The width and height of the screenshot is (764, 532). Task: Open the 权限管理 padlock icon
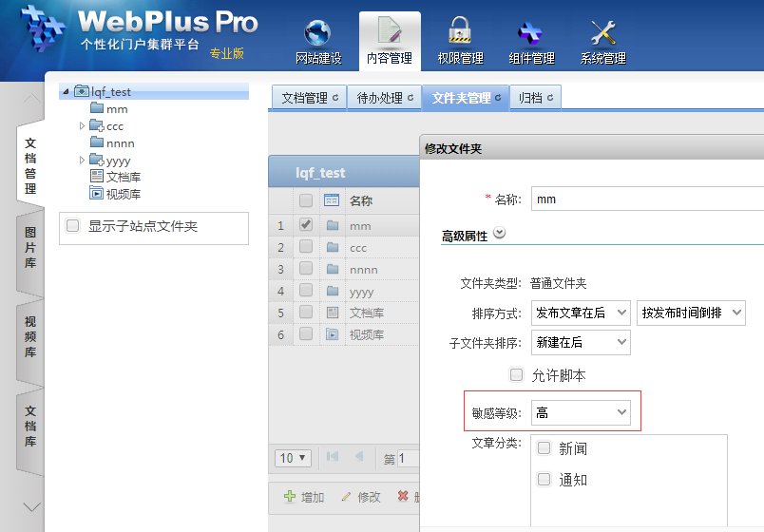click(460, 33)
